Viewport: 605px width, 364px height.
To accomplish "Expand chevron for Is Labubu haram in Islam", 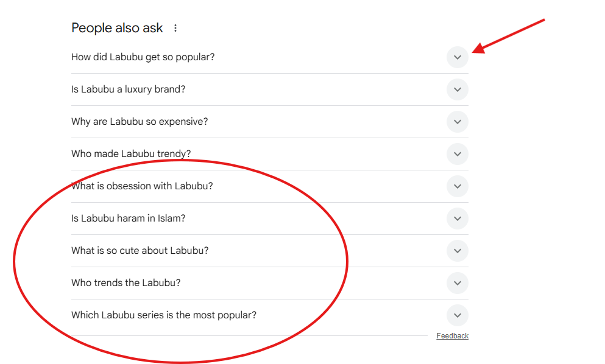I will point(457,219).
